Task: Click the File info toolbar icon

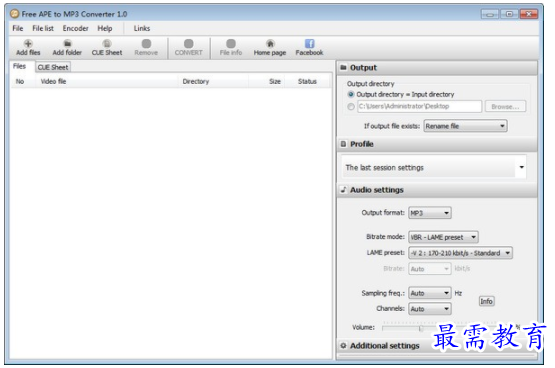Action: pyautogui.click(x=231, y=47)
